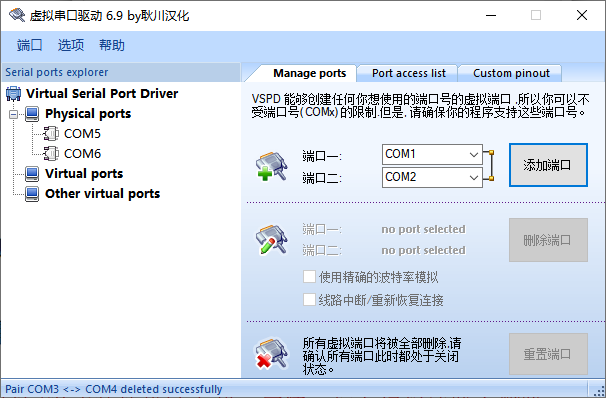
Task: Open the 选项 menu
Action: (x=71, y=45)
